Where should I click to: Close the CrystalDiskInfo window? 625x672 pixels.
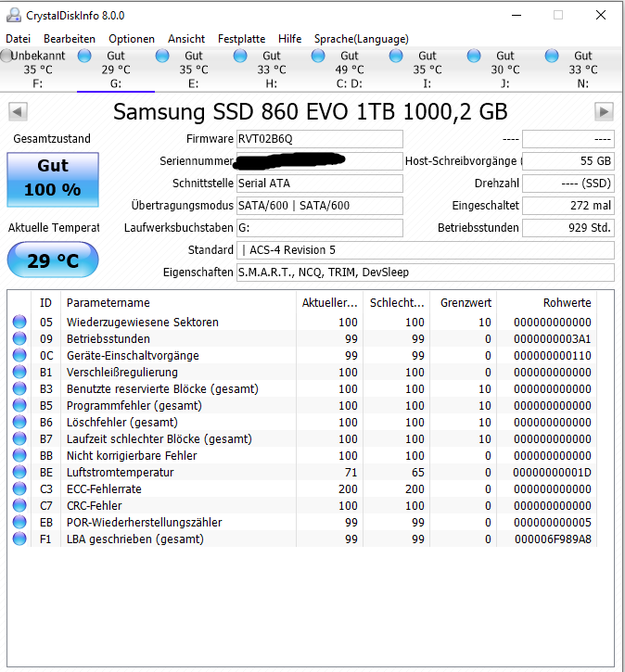tap(601, 15)
